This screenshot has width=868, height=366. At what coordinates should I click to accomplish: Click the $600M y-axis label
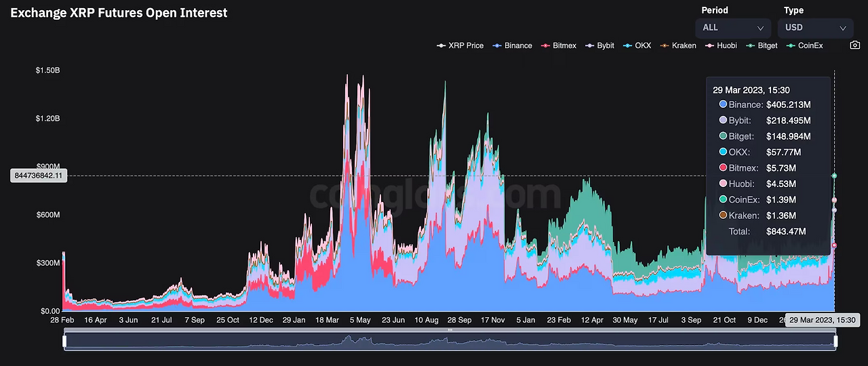click(x=48, y=215)
